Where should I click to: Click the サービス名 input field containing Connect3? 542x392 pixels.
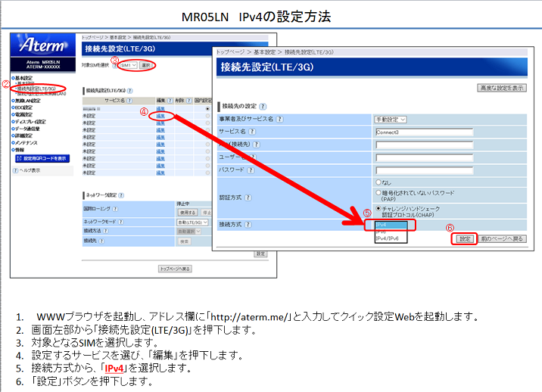coord(424,132)
